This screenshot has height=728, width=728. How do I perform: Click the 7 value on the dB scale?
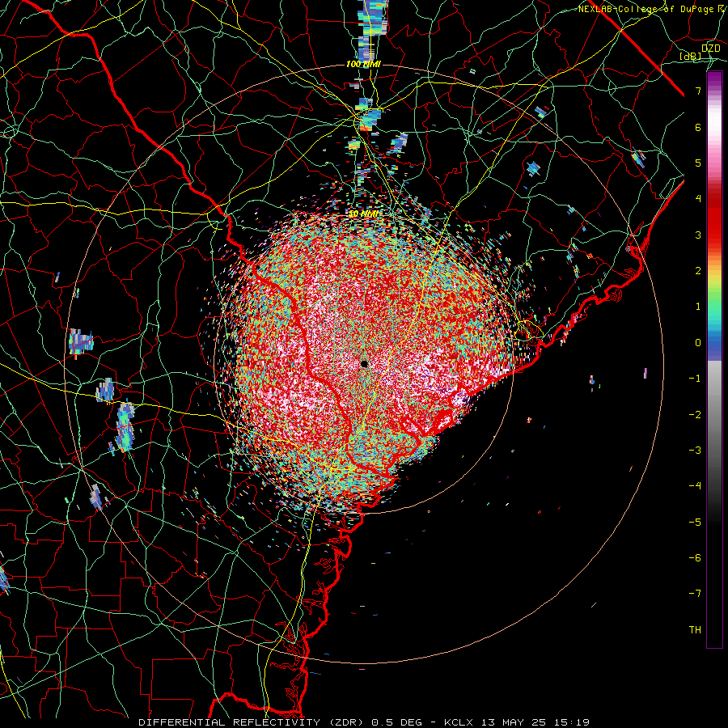coord(698,91)
